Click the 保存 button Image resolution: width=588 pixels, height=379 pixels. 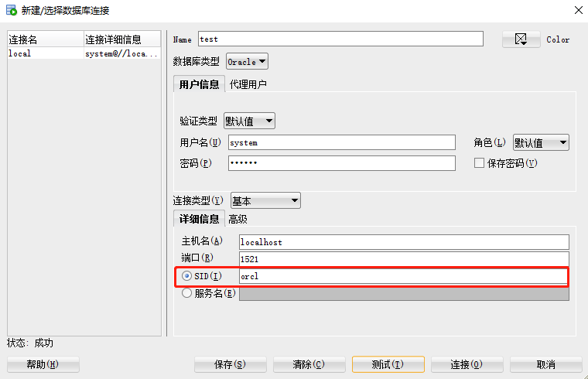231,364
